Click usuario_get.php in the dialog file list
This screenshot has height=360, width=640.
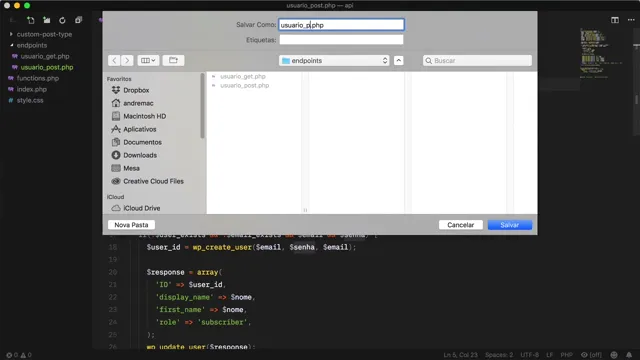[242, 76]
